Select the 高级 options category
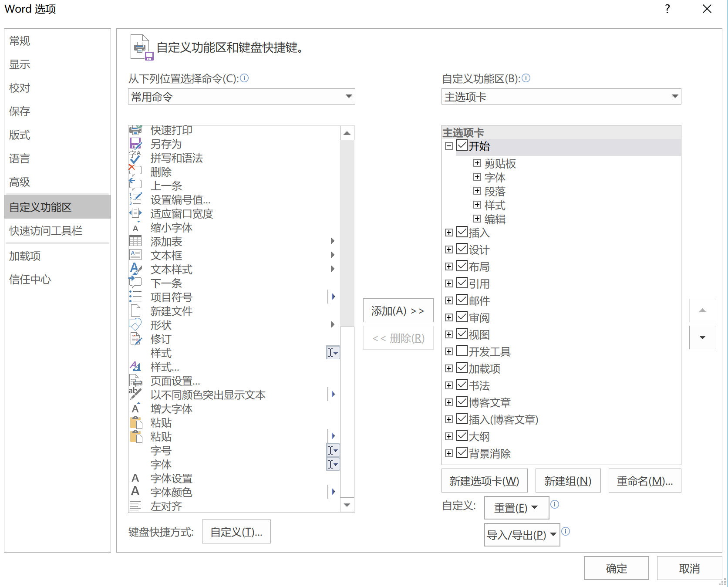 pyautogui.click(x=57, y=182)
